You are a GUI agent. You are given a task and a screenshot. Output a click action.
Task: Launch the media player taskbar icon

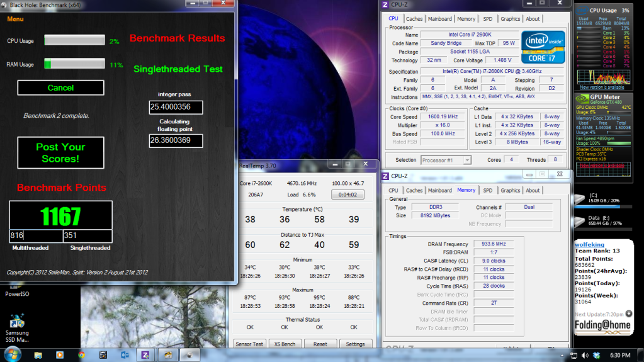click(x=60, y=355)
